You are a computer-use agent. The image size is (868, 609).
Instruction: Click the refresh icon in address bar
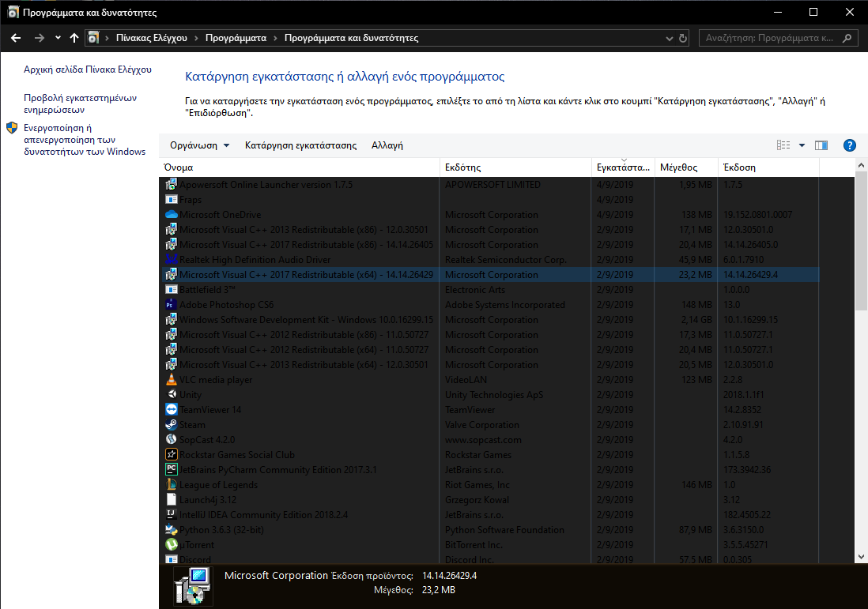click(683, 38)
